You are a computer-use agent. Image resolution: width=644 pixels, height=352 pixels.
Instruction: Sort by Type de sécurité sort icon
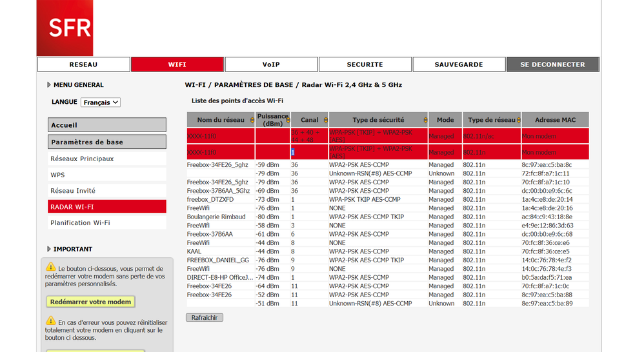click(425, 120)
